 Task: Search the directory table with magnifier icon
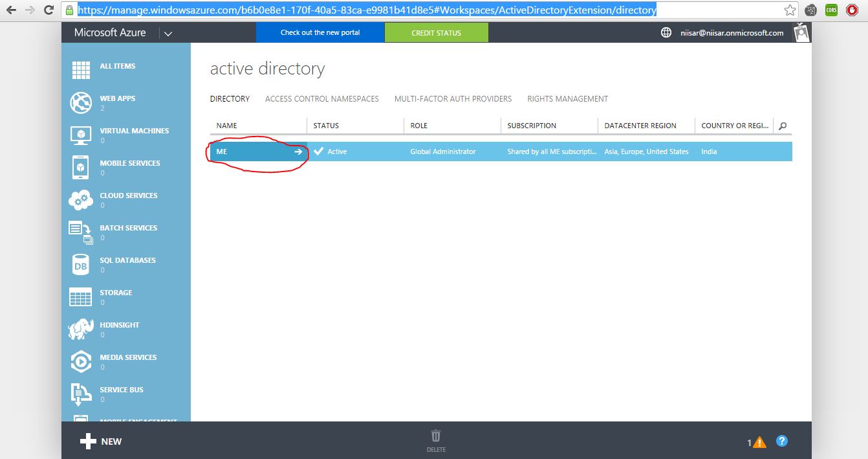783,126
